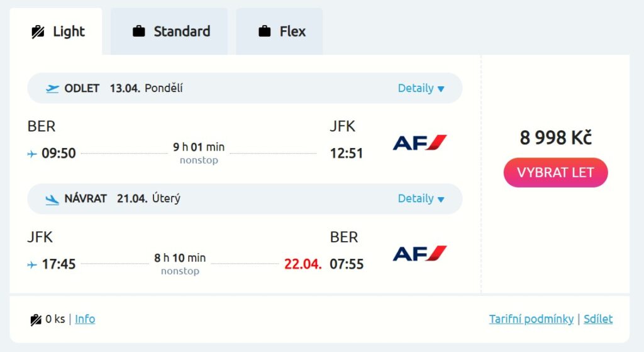Open the Flex fare tab
The height and width of the screenshot is (352, 644).
(280, 31)
